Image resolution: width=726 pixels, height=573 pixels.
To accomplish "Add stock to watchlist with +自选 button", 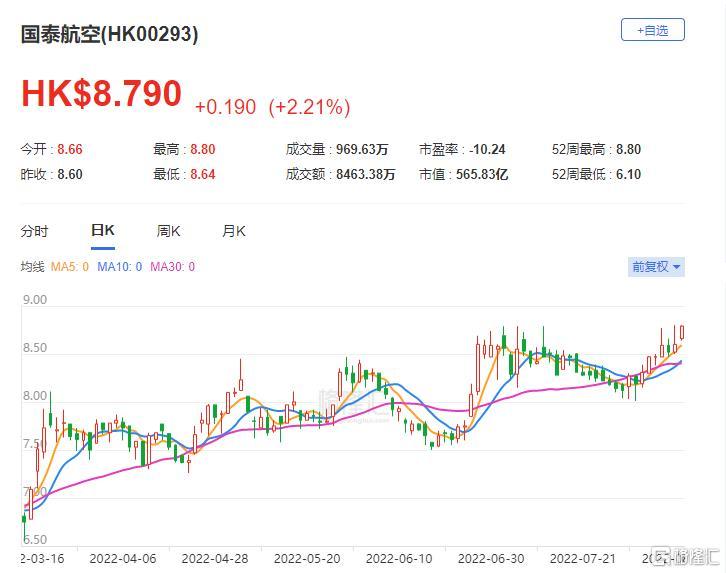I will click(x=652, y=30).
